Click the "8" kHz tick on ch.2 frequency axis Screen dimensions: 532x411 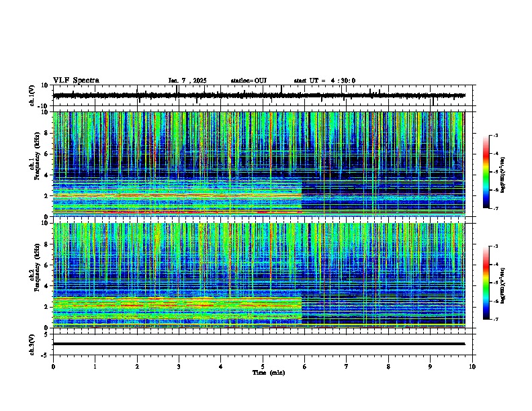(47, 244)
